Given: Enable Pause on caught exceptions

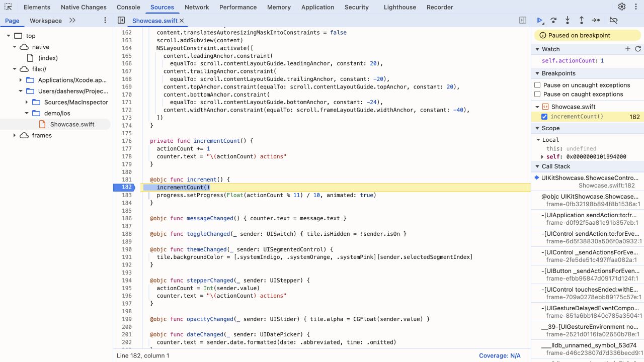Looking at the screenshot, I should (537, 94).
